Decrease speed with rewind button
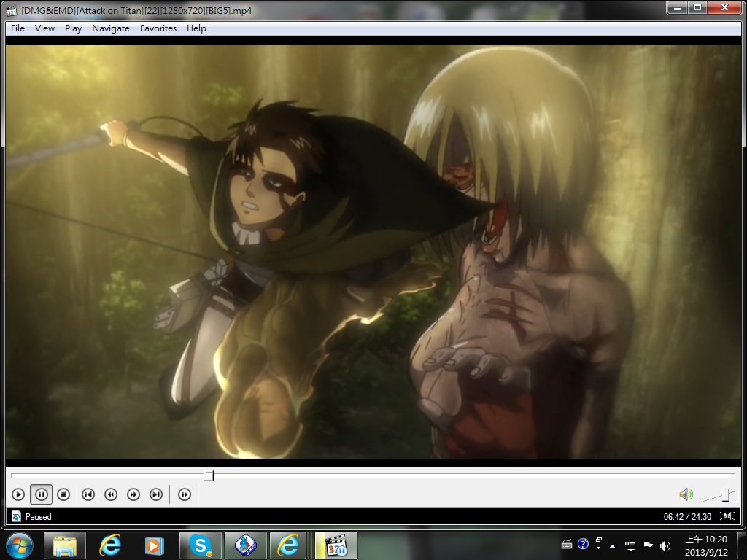This screenshot has height=560, width=747. tap(111, 494)
